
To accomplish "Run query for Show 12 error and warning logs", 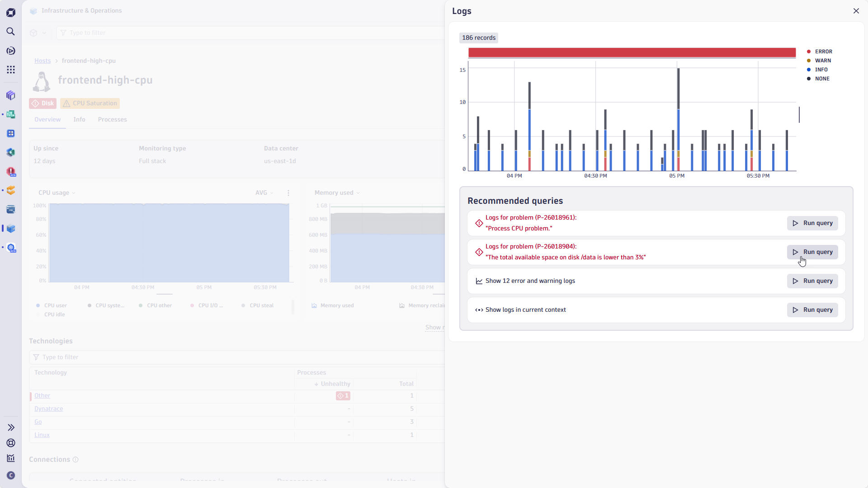I will [812, 281].
